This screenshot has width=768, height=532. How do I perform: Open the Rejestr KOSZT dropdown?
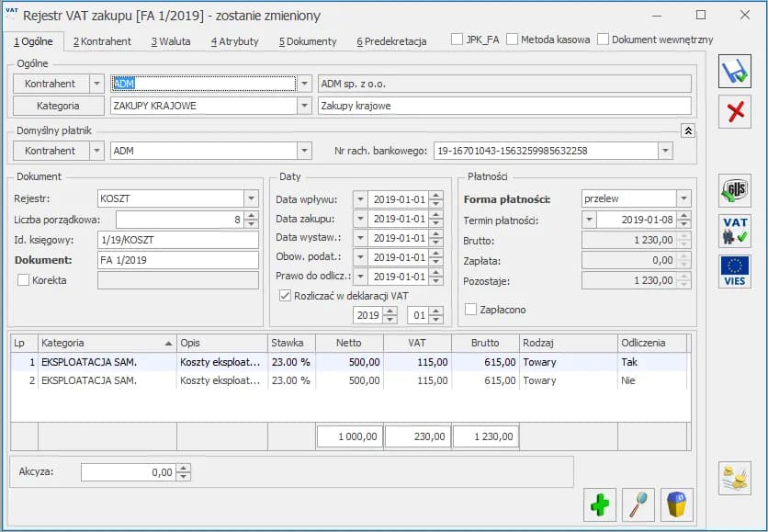[x=251, y=198]
